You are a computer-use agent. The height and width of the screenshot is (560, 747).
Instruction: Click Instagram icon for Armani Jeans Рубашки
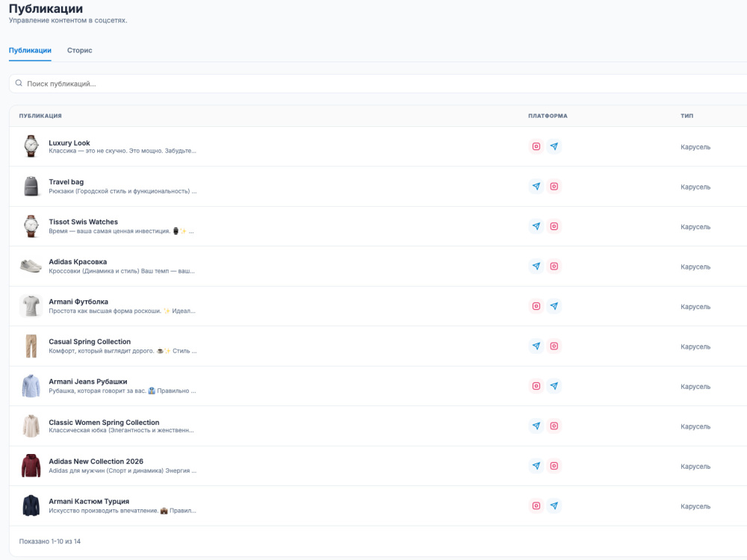tap(536, 386)
